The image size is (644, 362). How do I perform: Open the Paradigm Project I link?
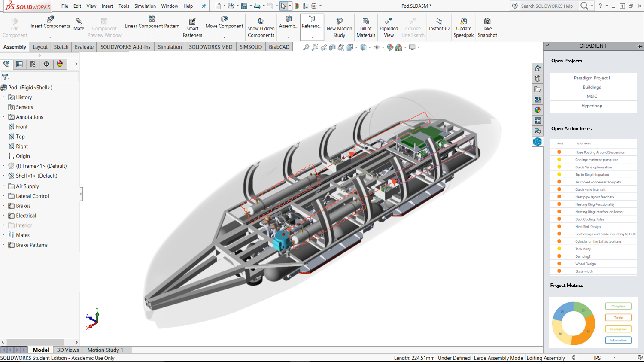click(x=592, y=78)
